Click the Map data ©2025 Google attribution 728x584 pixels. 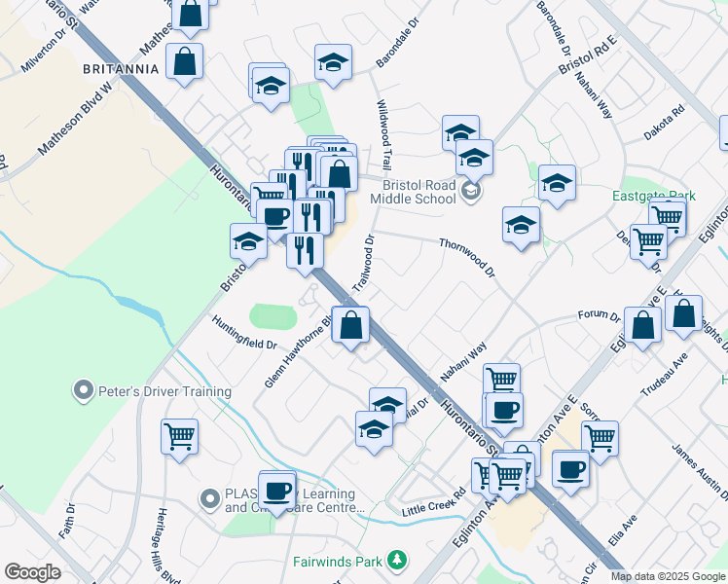668,576
